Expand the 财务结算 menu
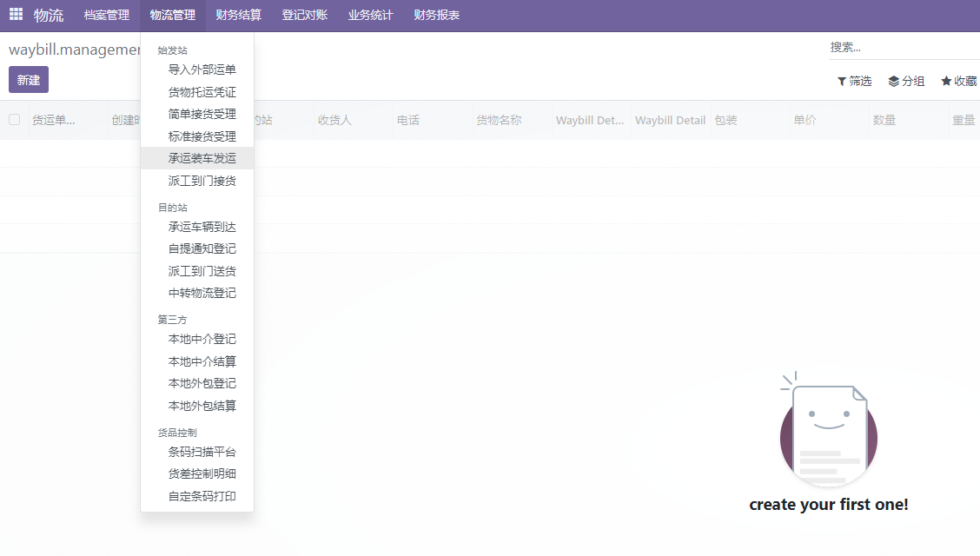 click(239, 16)
